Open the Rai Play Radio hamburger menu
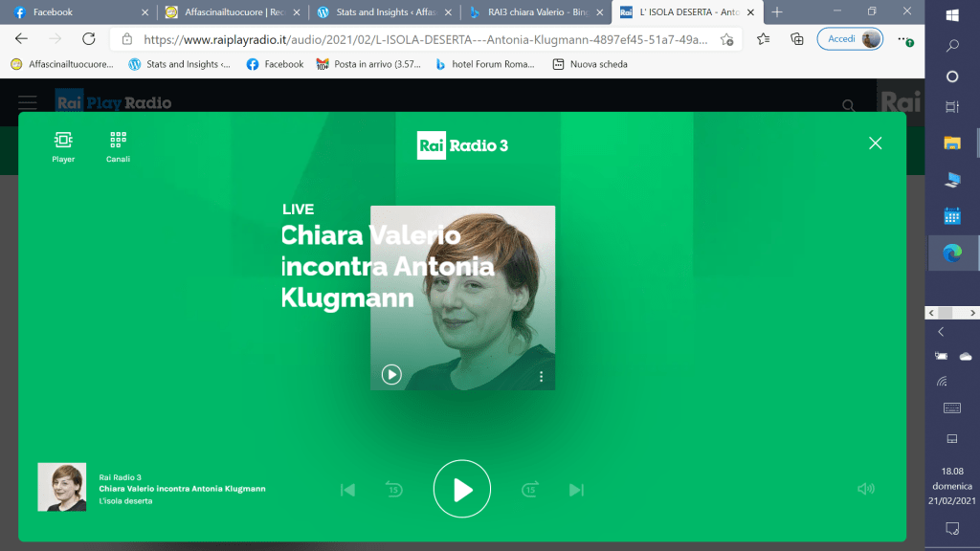This screenshot has height=551, width=980. point(28,102)
